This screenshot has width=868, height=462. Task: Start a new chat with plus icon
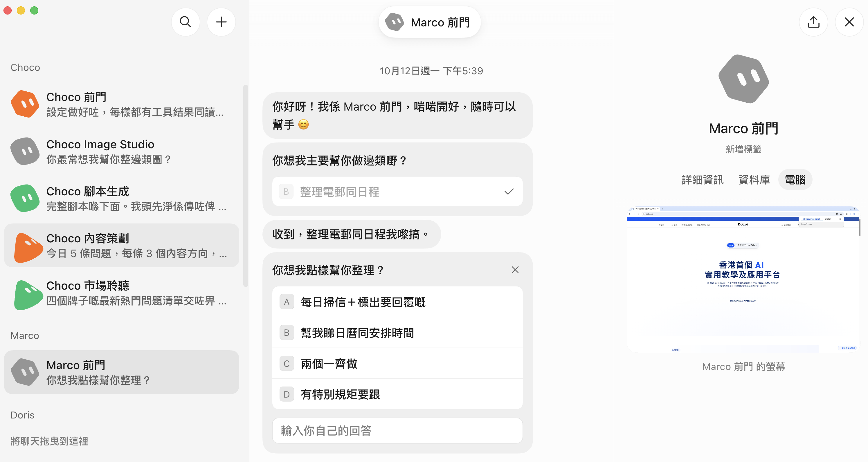coord(221,22)
